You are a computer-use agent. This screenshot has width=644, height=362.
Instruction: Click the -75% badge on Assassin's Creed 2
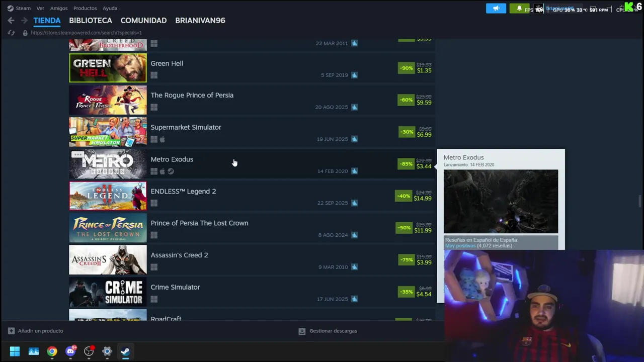[x=406, y=259]
